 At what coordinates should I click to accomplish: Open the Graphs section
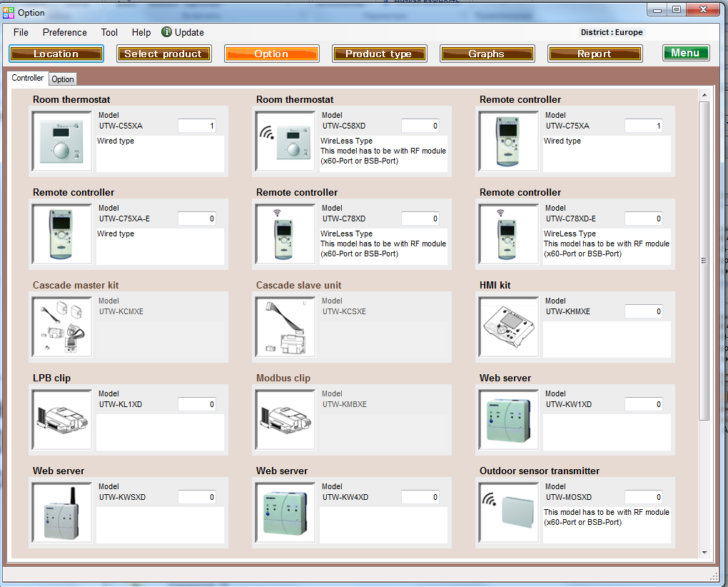click(x=486, y=54)
